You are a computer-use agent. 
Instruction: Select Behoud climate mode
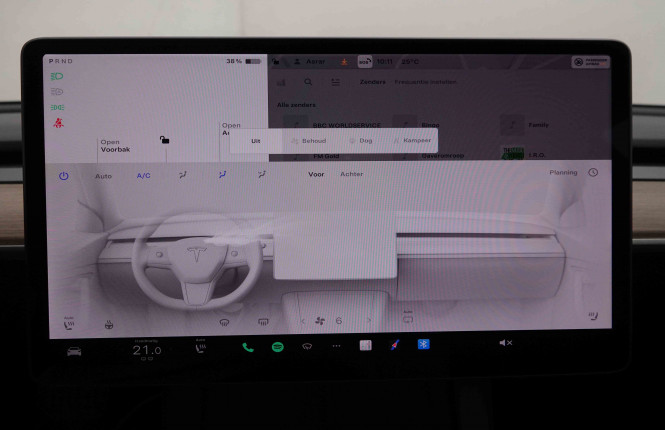point(312,141)
